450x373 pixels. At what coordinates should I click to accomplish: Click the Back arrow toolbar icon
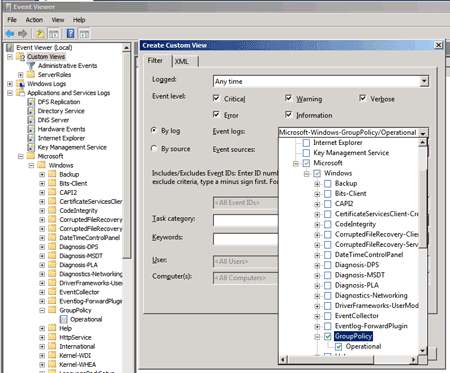tap(10, 33)
